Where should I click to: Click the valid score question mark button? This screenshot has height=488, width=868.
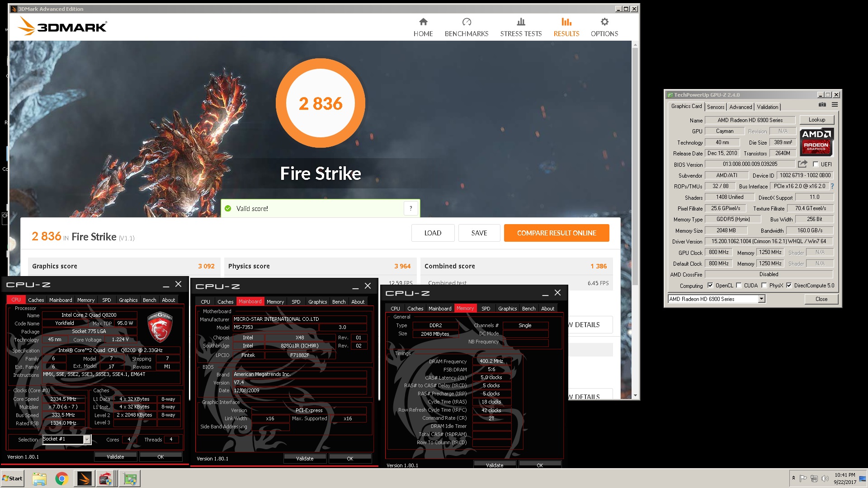coord(410,208)
